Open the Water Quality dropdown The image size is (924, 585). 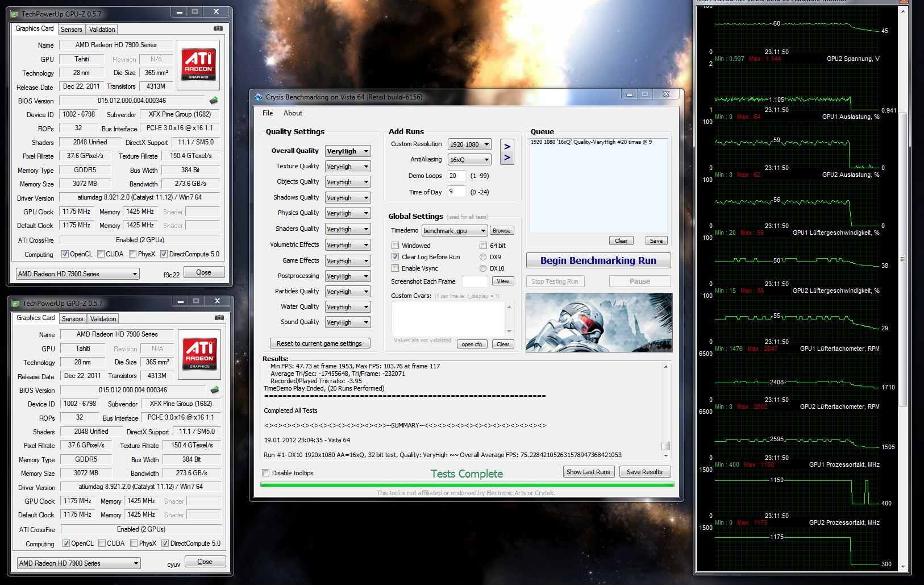point(348,307)
